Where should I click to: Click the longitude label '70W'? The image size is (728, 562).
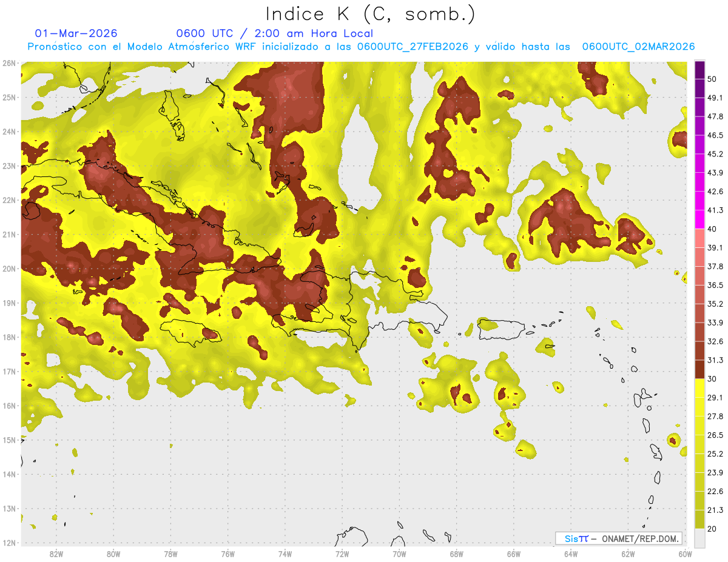click(x=399, y=554)
